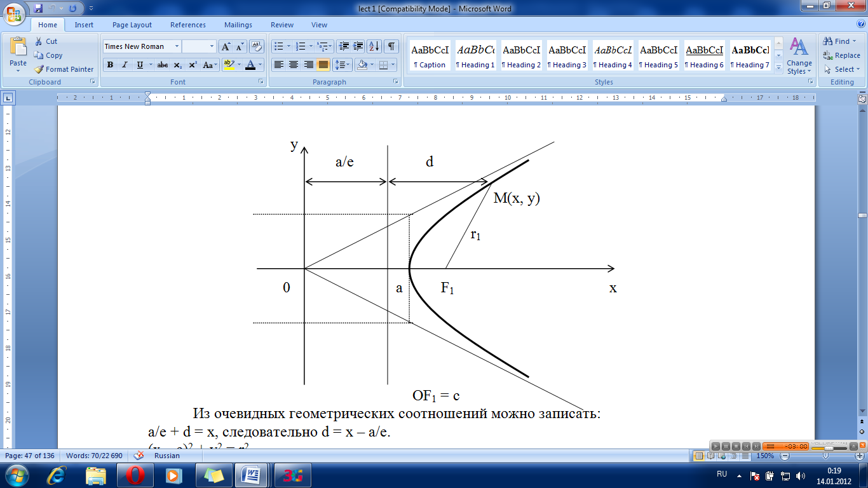Increase paragraph indent
The image size is (868, 488).
358,46
